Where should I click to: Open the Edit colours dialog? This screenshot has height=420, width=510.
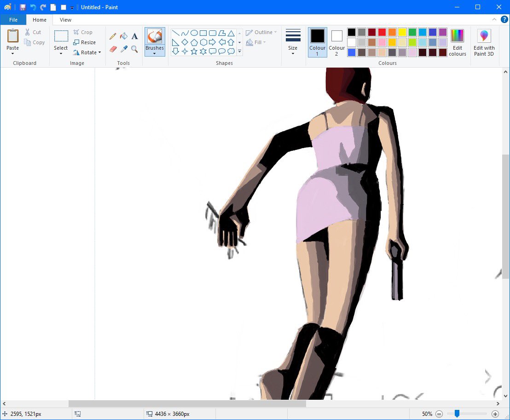pos(458,43)
